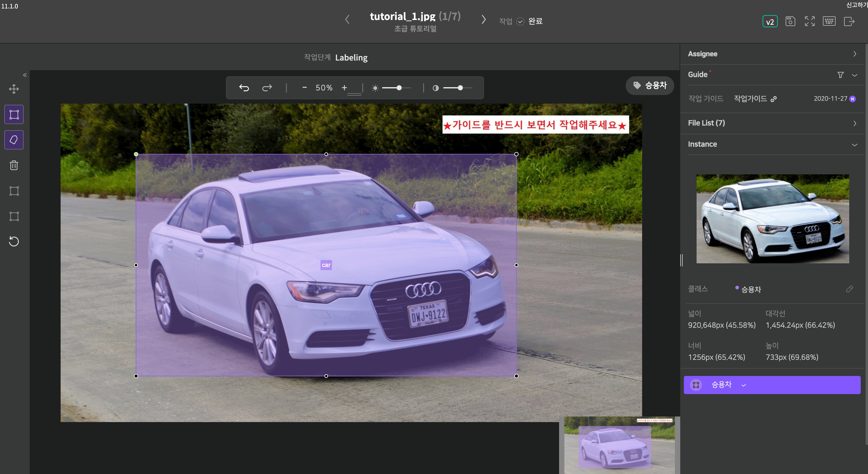The width and height of the screenshot is (868, 474).
Task: Click the Labeling stage label
Action: (351, 58)
